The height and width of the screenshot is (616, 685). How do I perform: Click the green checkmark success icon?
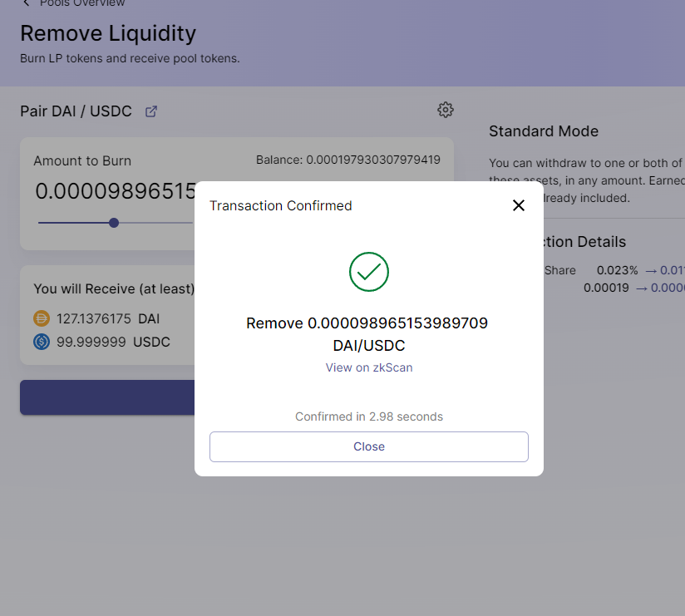[369, 272]
